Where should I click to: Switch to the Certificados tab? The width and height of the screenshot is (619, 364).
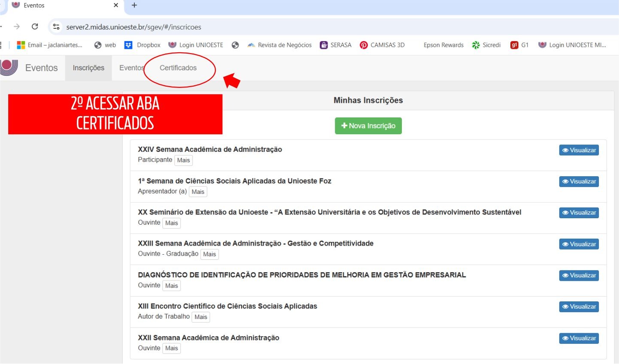tap(178, 68)
